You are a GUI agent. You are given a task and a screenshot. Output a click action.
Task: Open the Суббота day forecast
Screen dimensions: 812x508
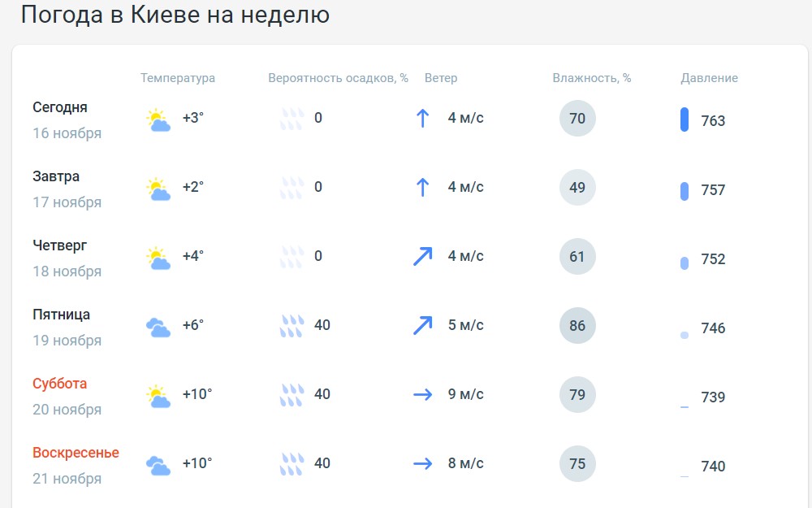(x=60, y=384)
